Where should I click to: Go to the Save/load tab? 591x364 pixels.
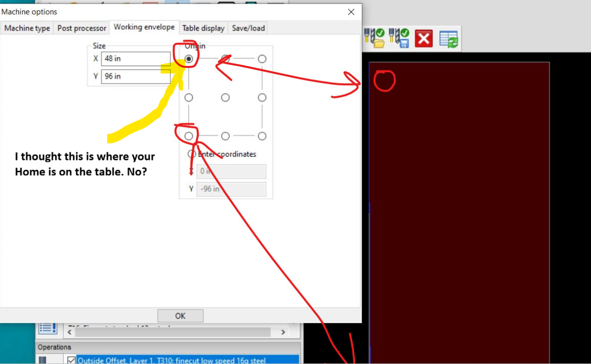248,28
